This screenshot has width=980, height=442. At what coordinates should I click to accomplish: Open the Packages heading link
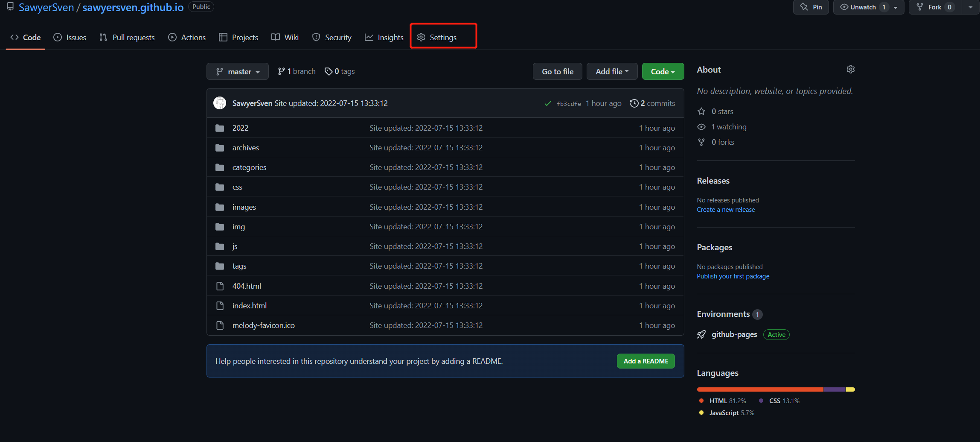715,247
